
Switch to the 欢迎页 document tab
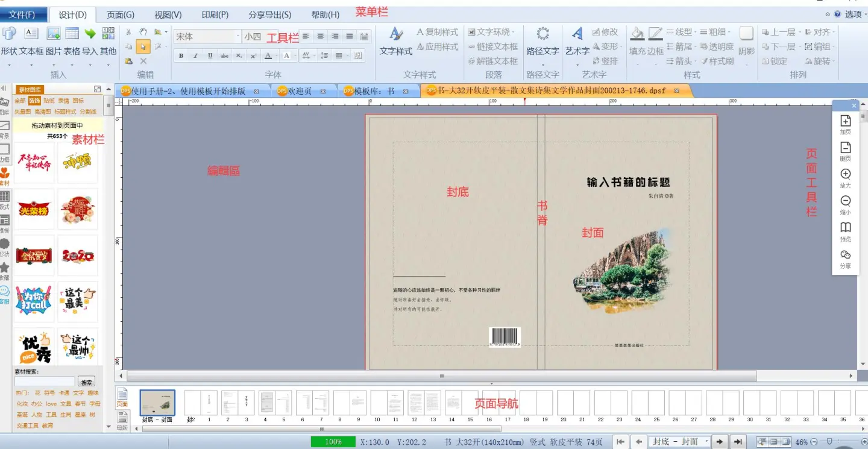pos(300,91)
